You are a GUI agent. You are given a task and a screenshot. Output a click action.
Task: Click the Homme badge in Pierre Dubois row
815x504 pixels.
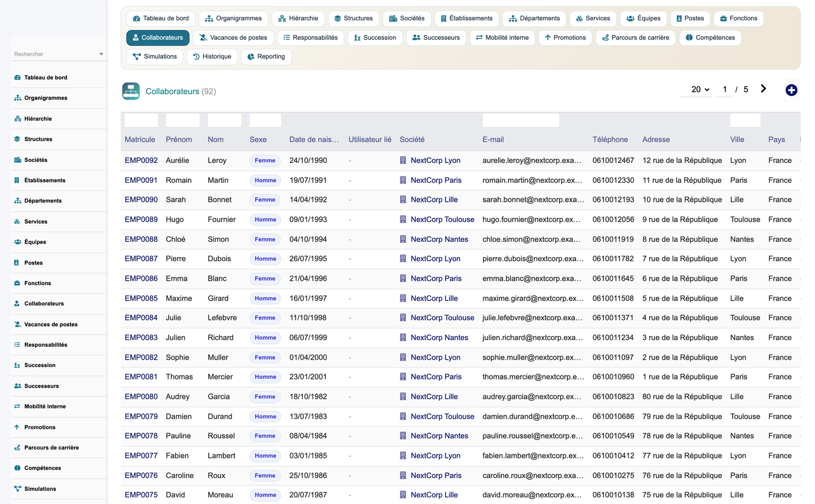pos(265,259)
